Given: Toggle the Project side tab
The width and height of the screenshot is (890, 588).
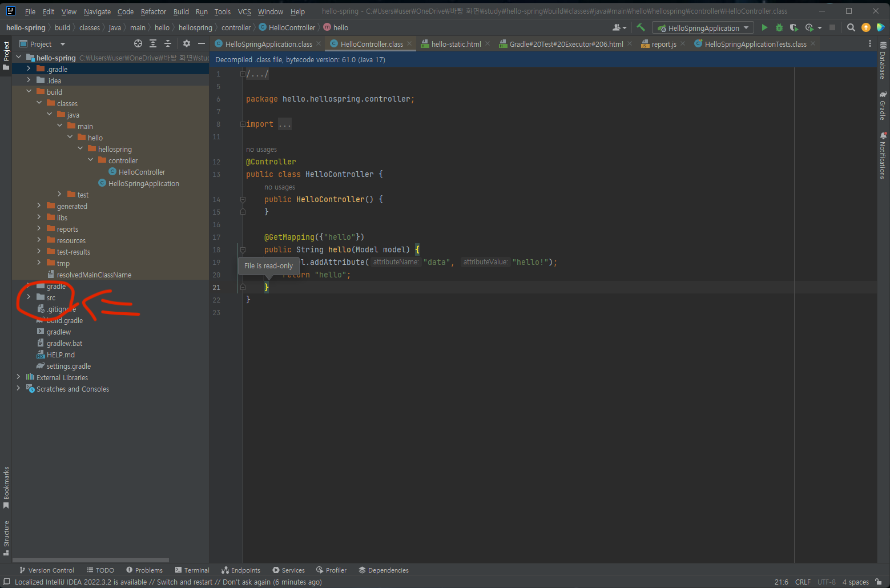Looking at the screenshot, I should pyautogui.click(x=6, y=55).
